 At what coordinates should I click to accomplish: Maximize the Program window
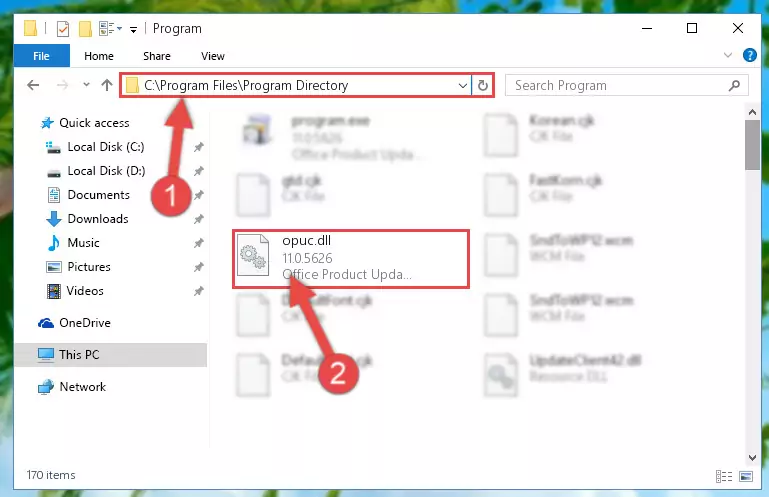[x=692, y=28]
